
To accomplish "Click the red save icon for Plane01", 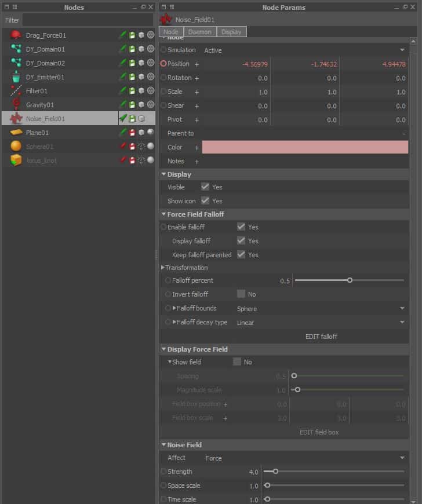I will [132, 133].
